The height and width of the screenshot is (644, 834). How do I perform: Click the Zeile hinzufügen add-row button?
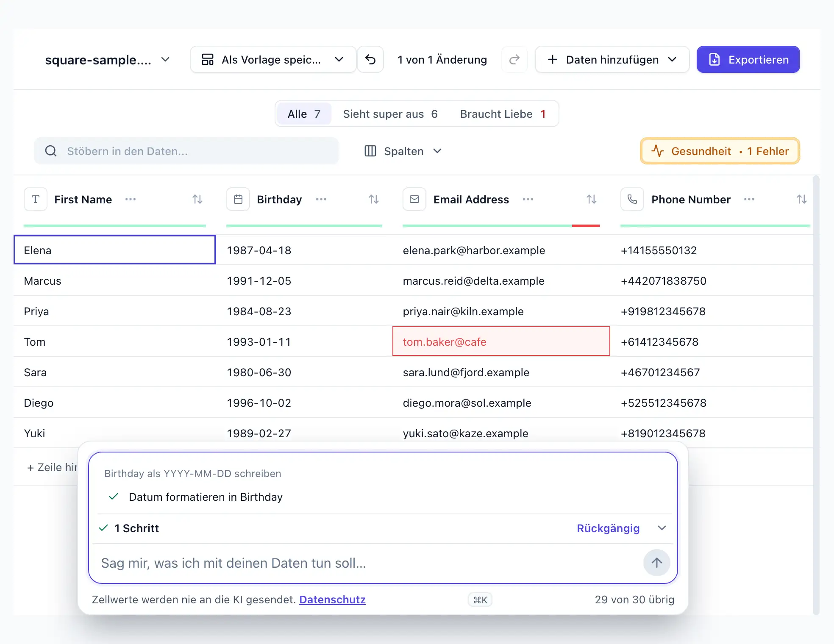pos(52,467)
